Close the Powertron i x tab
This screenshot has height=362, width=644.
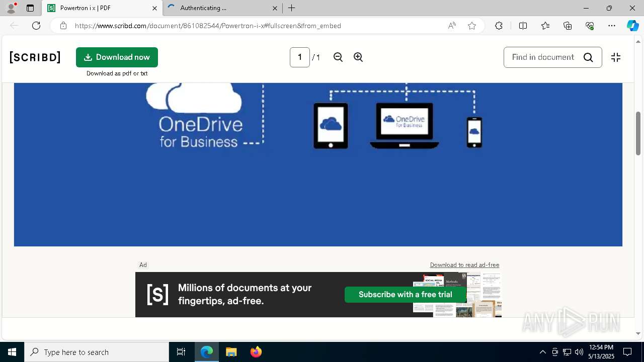(x=155, y=8)
